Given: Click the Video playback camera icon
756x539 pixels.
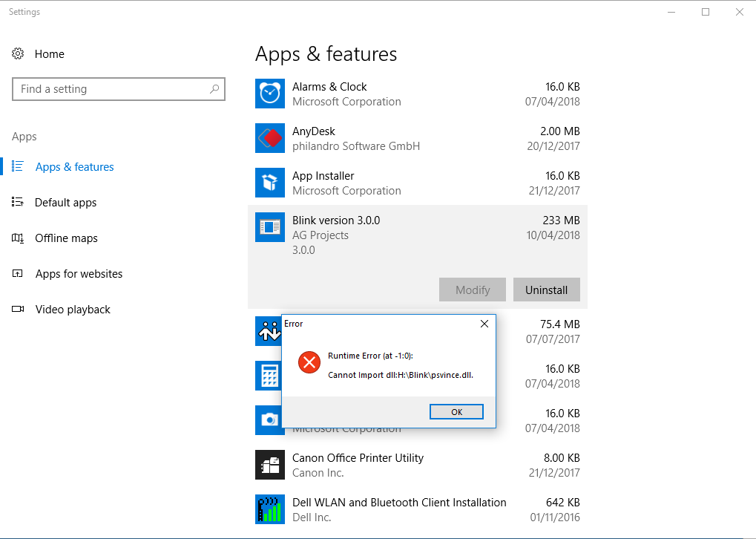Looking at the screenshot, I should click(x=18, y=309).
